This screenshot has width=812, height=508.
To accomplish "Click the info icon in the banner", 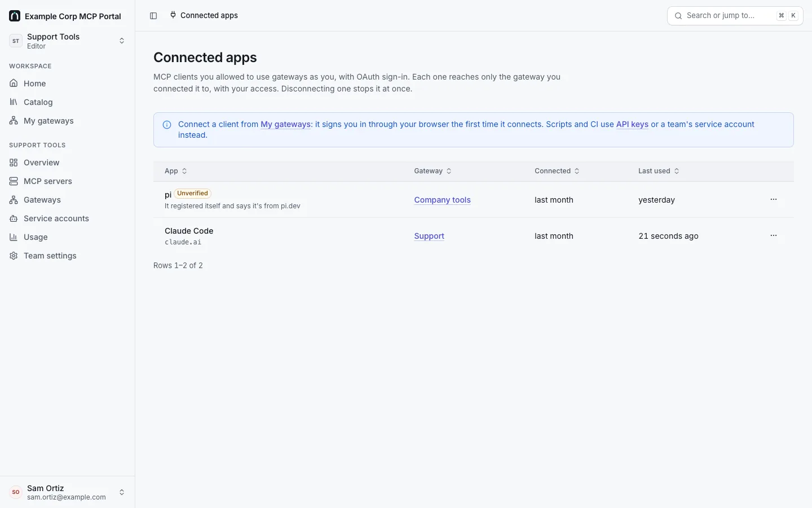I will pos(167,125).
